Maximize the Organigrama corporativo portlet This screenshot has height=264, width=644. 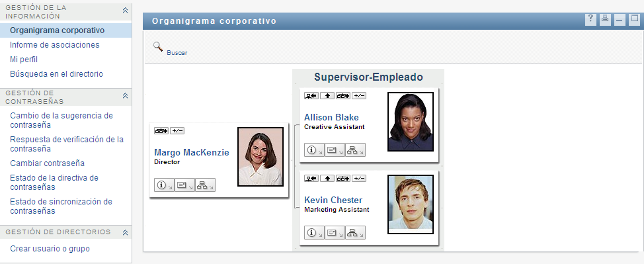point(635,19)
